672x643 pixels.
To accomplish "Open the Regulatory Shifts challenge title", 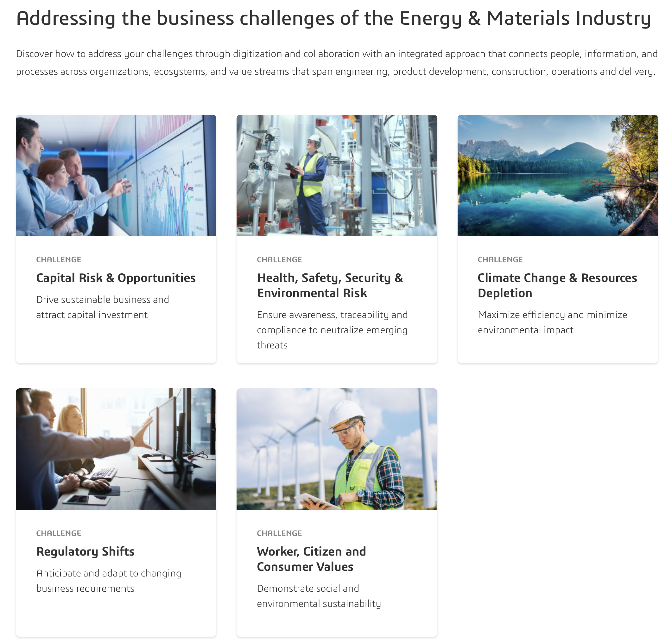I will [85, 551].
